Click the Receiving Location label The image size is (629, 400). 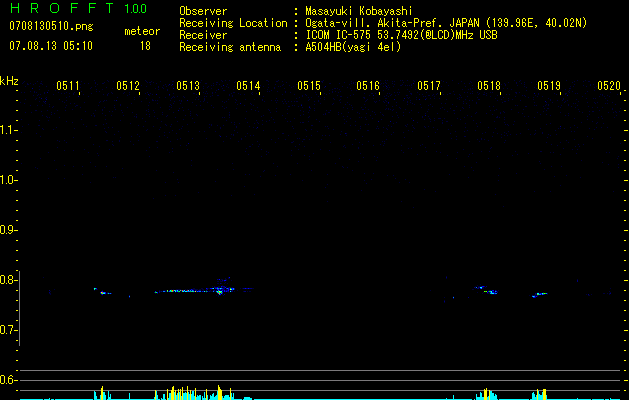(x=233, y=23)
